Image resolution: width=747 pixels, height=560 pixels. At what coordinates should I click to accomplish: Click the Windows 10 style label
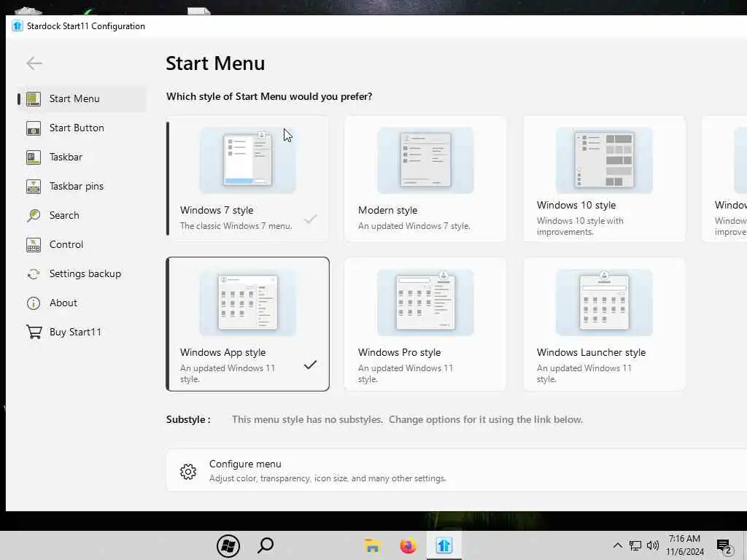click(576, 205)
